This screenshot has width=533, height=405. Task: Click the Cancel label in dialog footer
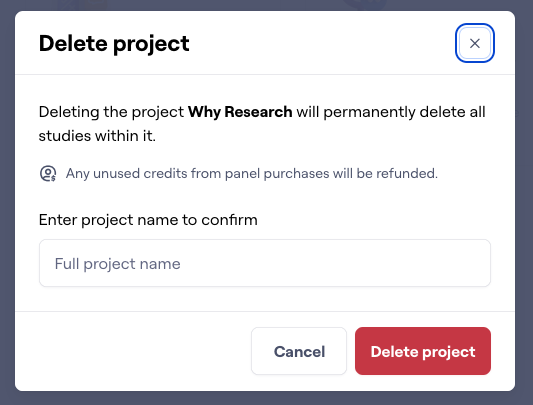299,352
